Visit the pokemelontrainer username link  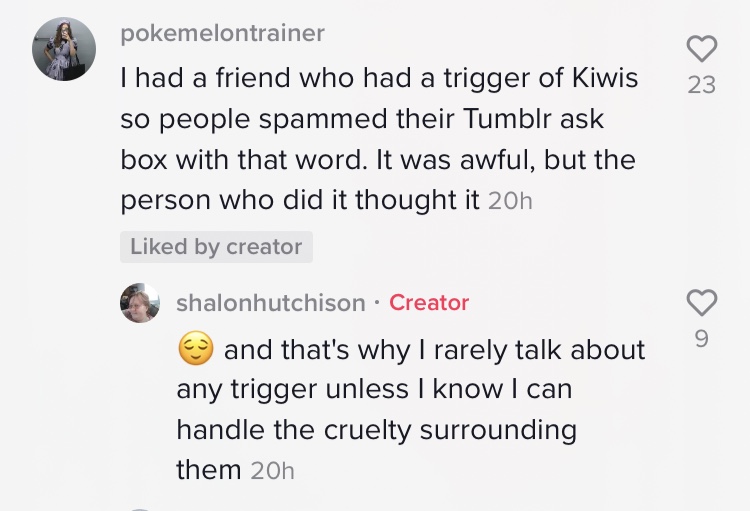pyautogui.click(x=222, y=33)
